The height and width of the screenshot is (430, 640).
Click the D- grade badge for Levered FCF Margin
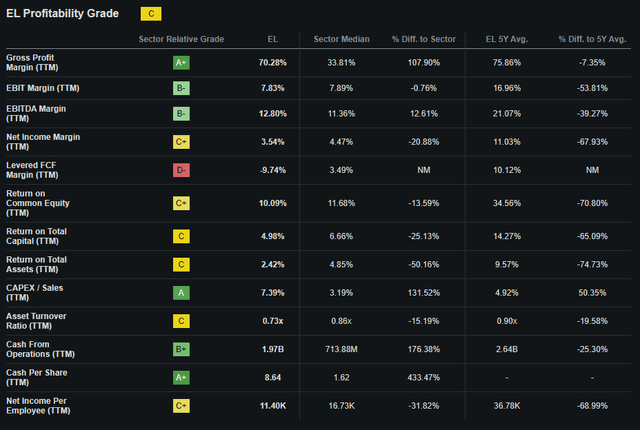point(181,170)
